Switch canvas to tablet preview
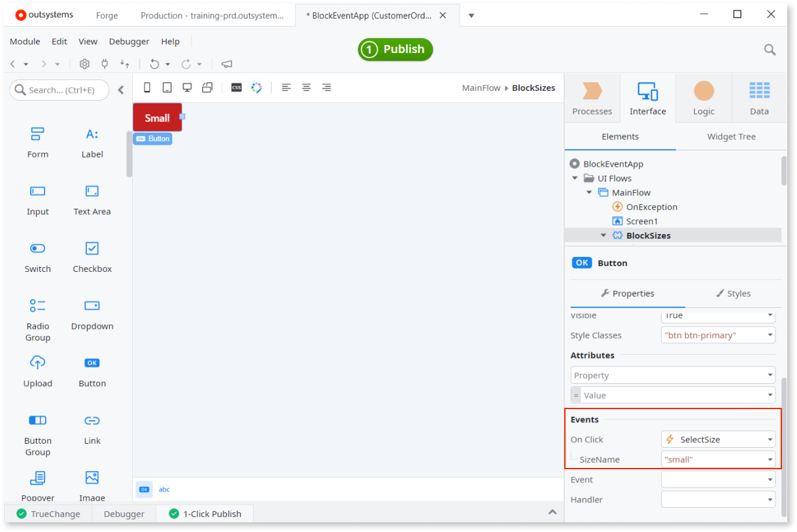This screenshot has width=797, height=532. tap(167, 88)
